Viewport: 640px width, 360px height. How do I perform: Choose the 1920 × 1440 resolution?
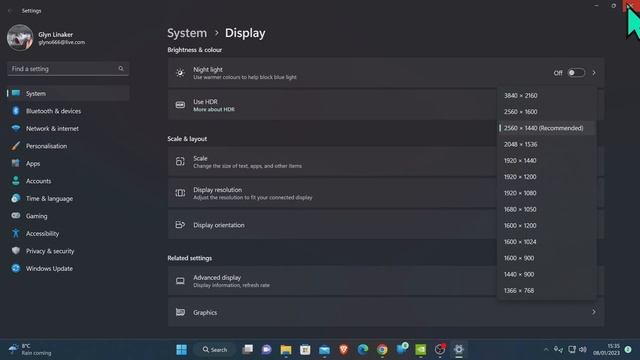click(546, 160)
